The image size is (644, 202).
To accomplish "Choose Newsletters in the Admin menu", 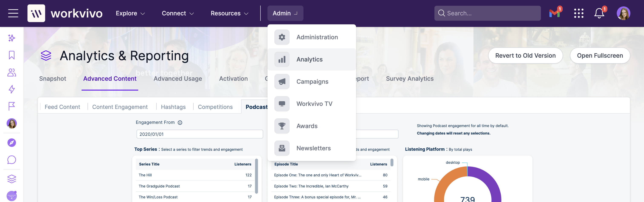I will click(313, 148).
